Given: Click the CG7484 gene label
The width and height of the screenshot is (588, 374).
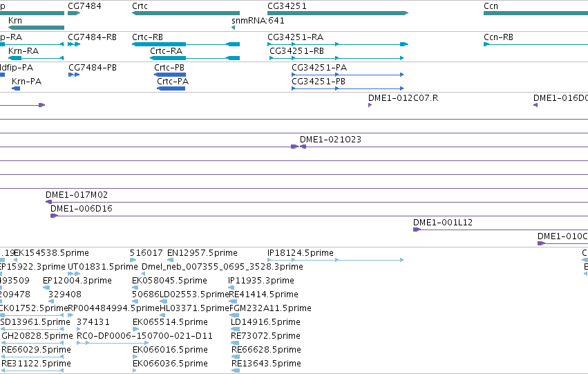Looking at the screenshot, I should click(x=84, y=6).
